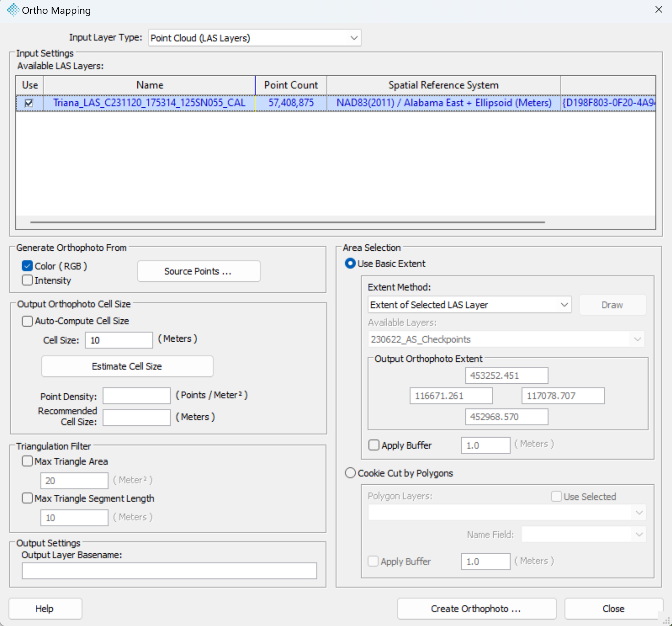Select the Cookie Cut by Polygons option
Image resolution: width=672 pixels, height=626 pixels.
point(350,473)
